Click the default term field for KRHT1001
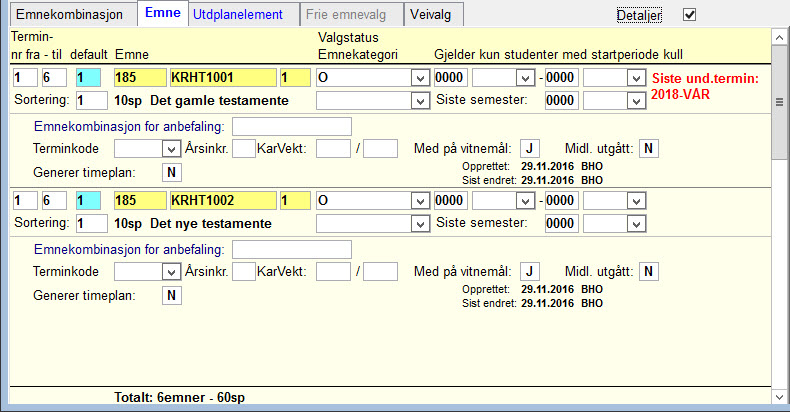Image resolution: width=790 pixels, height=412 pixels. coord(88,78)
